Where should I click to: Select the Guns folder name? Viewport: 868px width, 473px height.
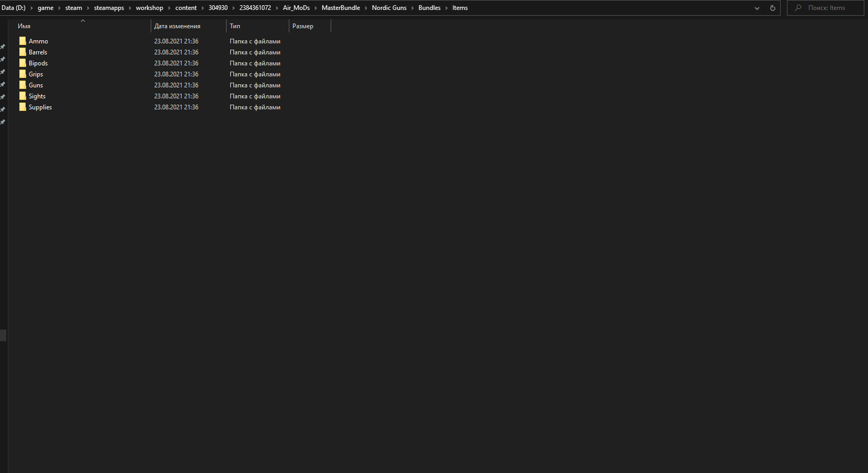36,85
